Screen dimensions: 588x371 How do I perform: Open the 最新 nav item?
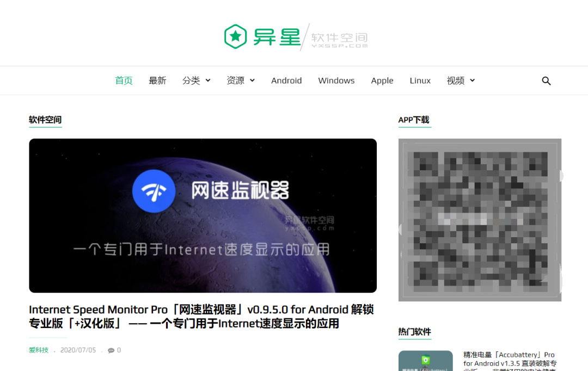click(x=157, y=81)
